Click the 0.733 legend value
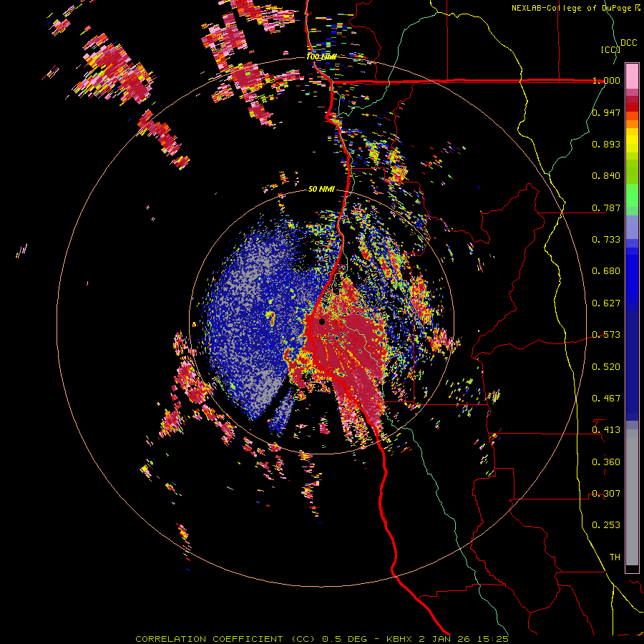The width and height of the screenshot is (644, 644). tap(606, 240)
